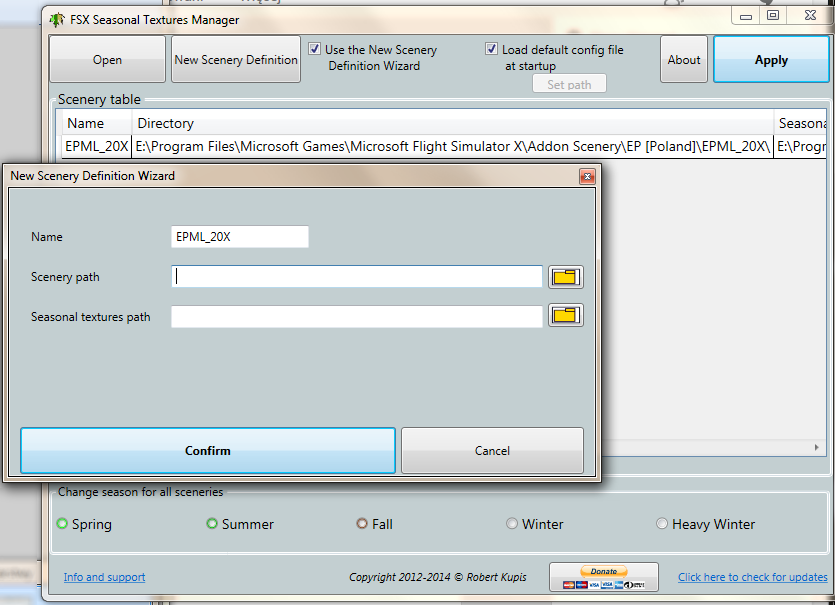
Task: Click the Name column header
Action: tap(97, 123)
